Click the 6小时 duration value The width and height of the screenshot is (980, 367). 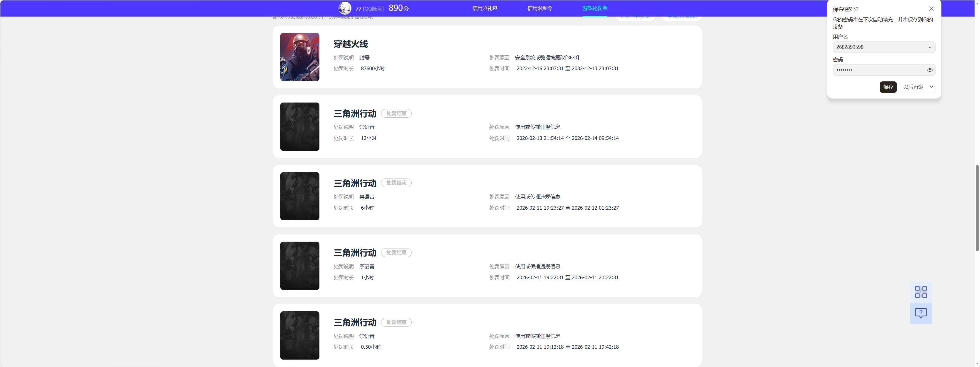tap(367, 208)
